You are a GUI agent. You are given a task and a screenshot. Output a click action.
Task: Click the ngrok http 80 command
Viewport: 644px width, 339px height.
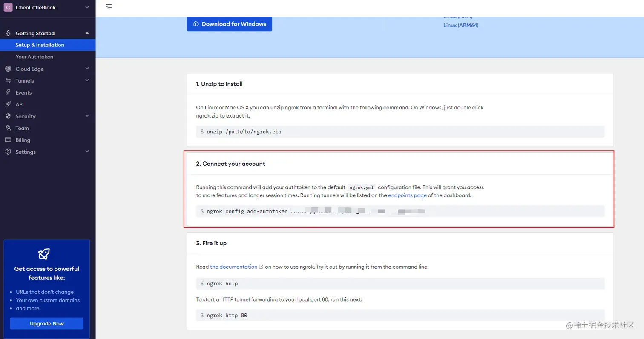[x=227, y=316]
